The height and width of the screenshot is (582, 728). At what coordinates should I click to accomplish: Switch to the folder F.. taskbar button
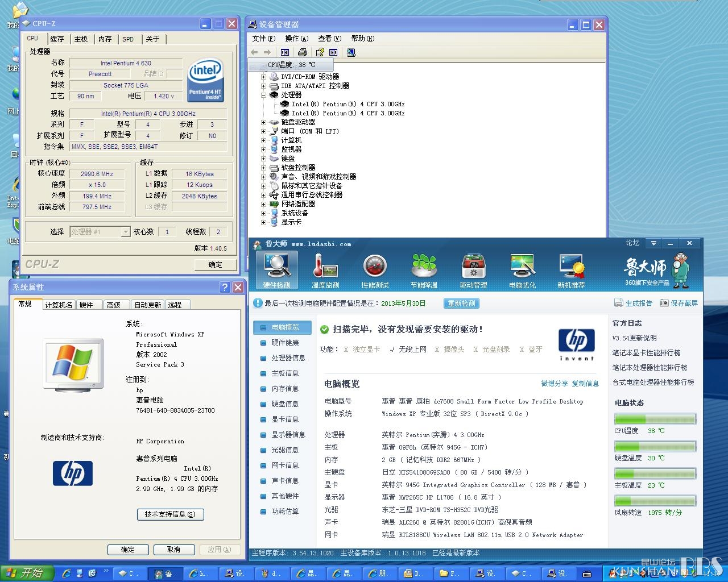coord(452,573)
